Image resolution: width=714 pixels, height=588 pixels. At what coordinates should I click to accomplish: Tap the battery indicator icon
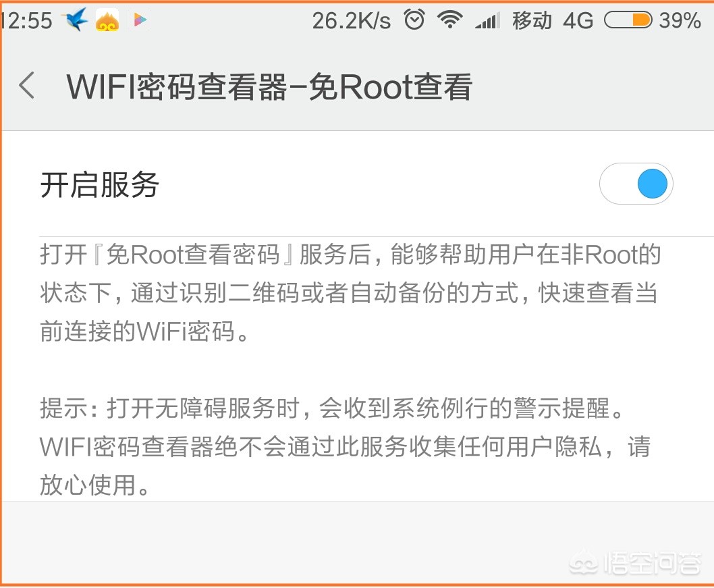coord(628,20)
